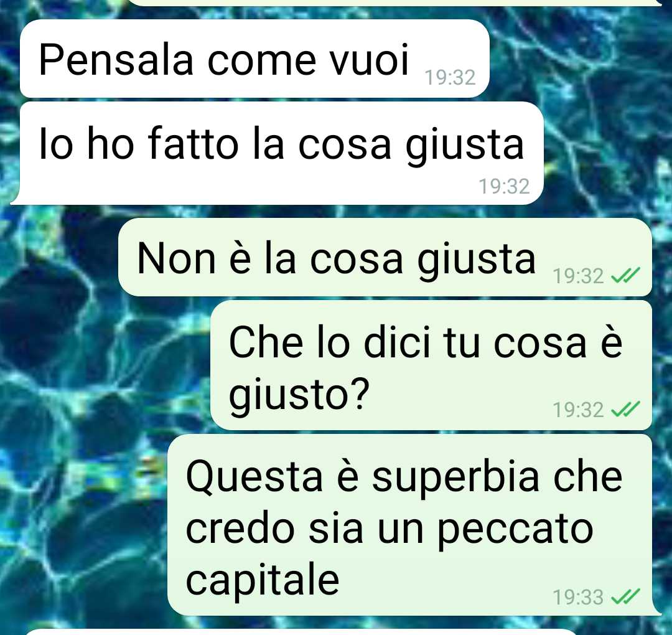The width and height of the screenshot is (672, 635).
Task: Tap the double check marks beside 19:33
Action: [625, 596]
